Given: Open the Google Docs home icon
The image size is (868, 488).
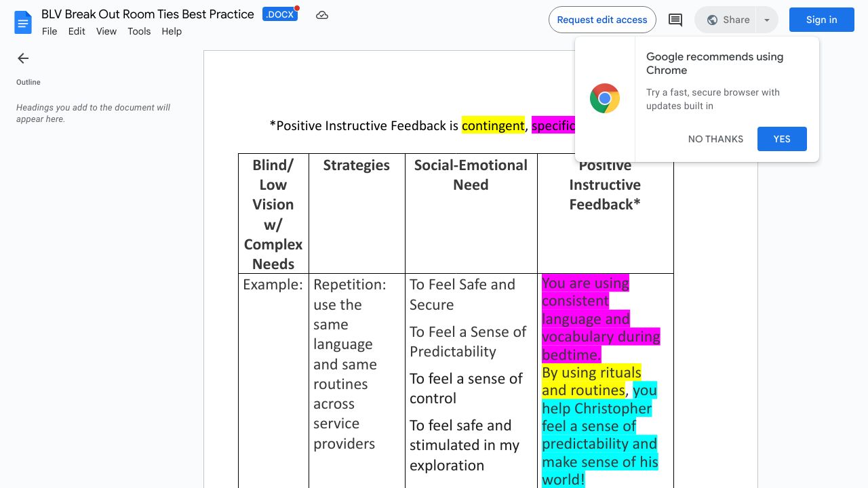Looking at the screenshot, I should (23, 22).
